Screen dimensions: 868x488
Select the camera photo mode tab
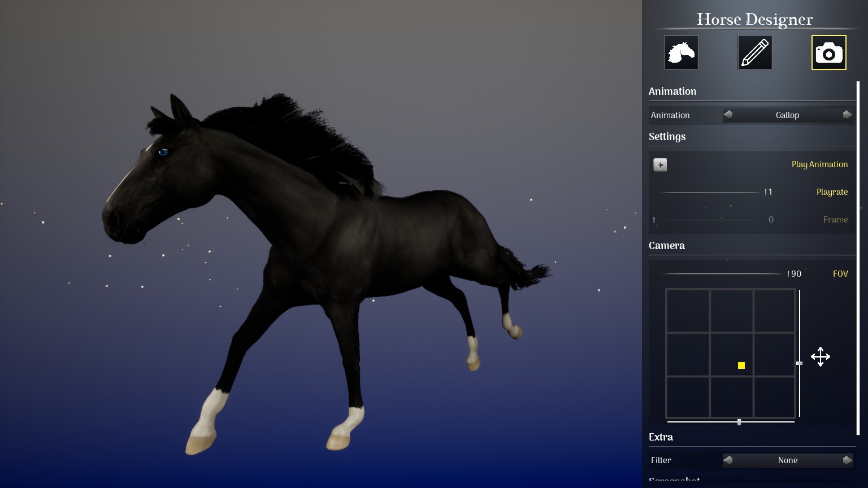click(829, 53)
